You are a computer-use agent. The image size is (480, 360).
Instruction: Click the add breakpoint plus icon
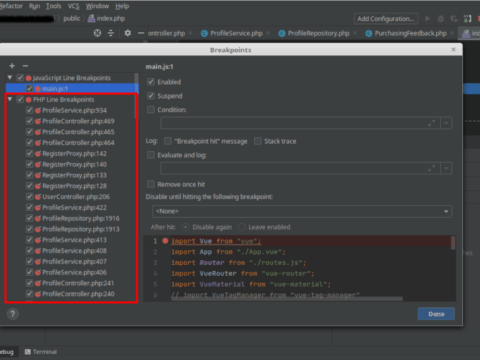pos(12,66)
